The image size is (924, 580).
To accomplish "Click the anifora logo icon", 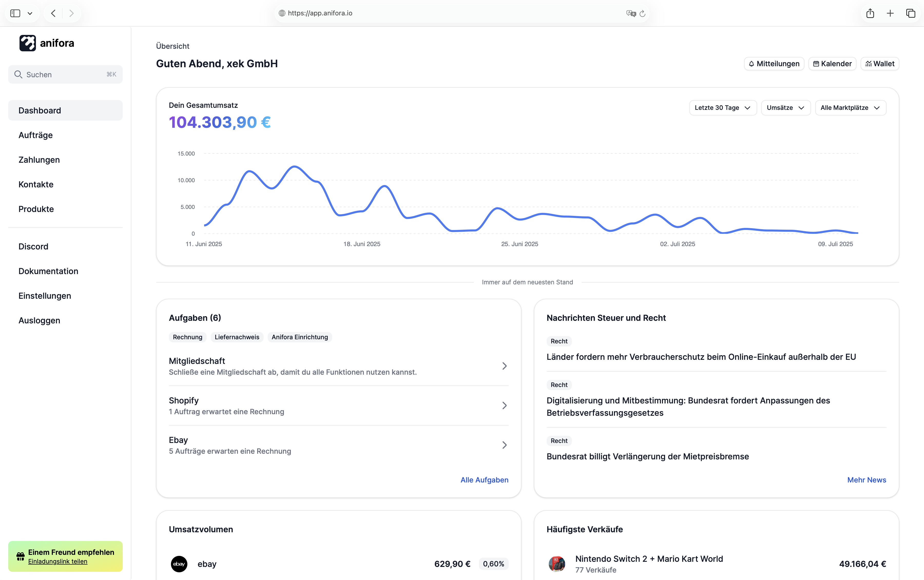I will (x=28, y=43).
